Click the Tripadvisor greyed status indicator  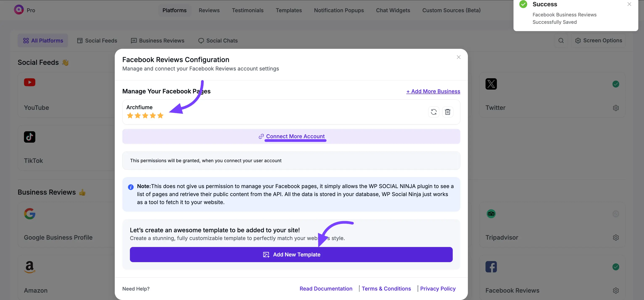pyautogui.click(x=615, y=214)
